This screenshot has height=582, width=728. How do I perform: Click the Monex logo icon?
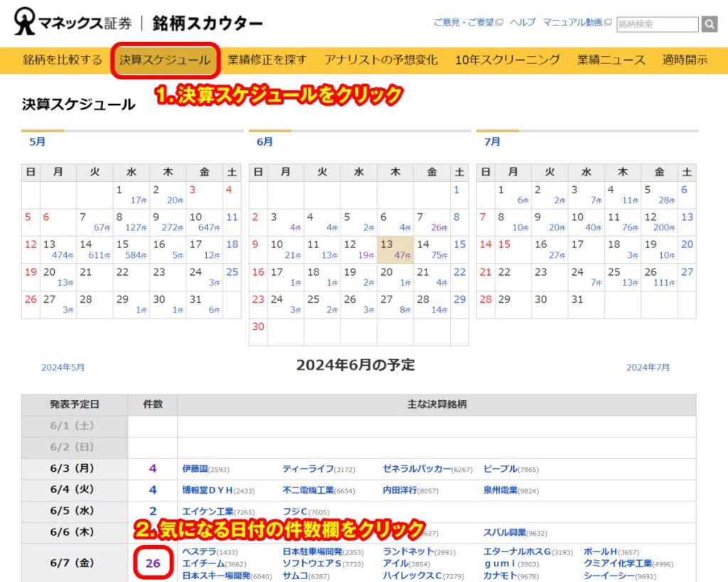pos(24,21)
